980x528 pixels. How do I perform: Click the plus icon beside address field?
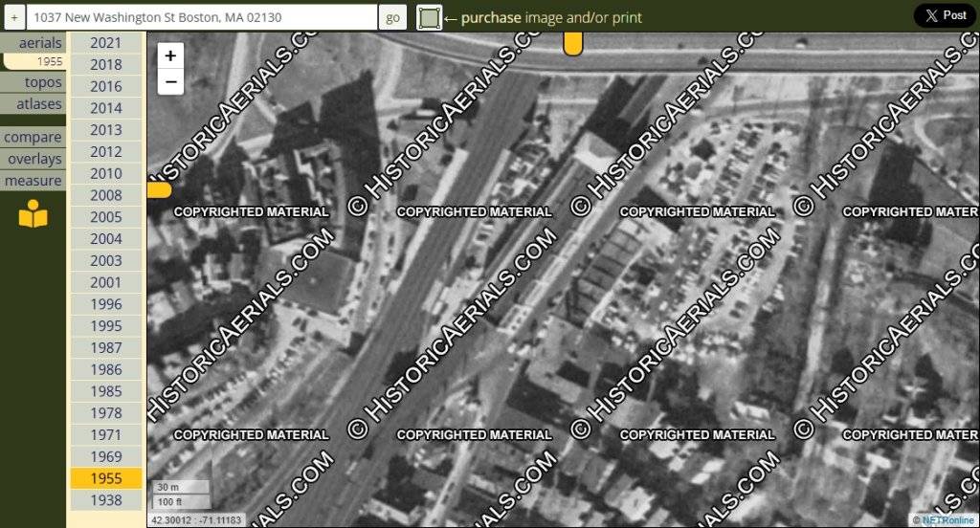point(14,17)
